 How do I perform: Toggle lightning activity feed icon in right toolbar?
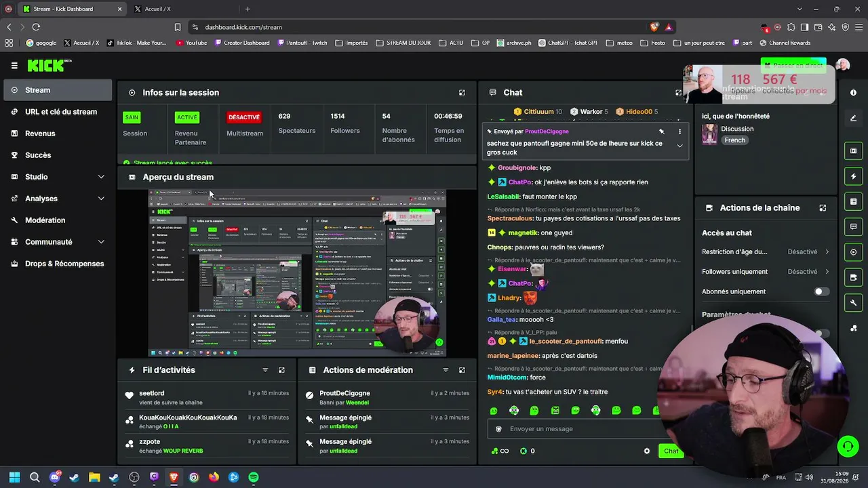853,176
